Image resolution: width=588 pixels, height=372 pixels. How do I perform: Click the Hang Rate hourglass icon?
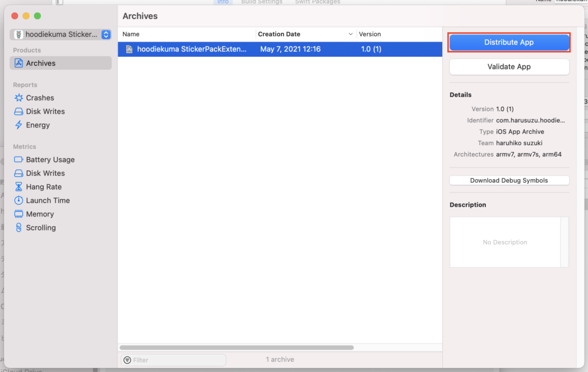[18, 187]
